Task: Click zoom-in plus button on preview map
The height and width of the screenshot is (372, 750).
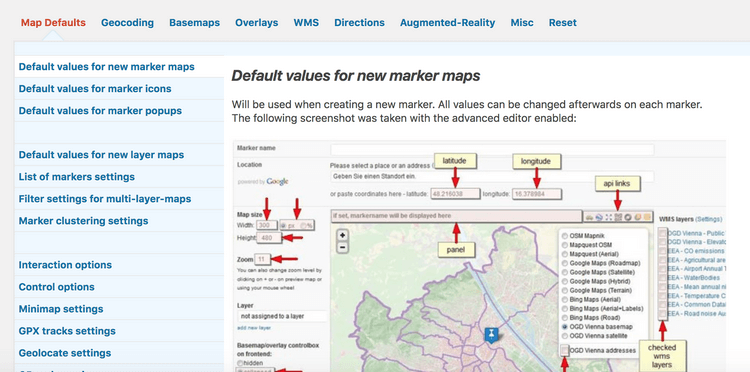Action: (x=343, y=235)
